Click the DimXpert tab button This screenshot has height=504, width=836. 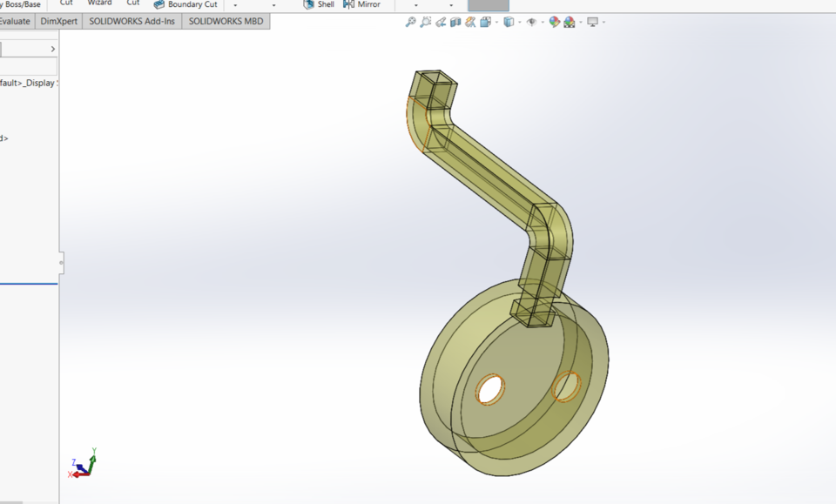pos(59,21)
